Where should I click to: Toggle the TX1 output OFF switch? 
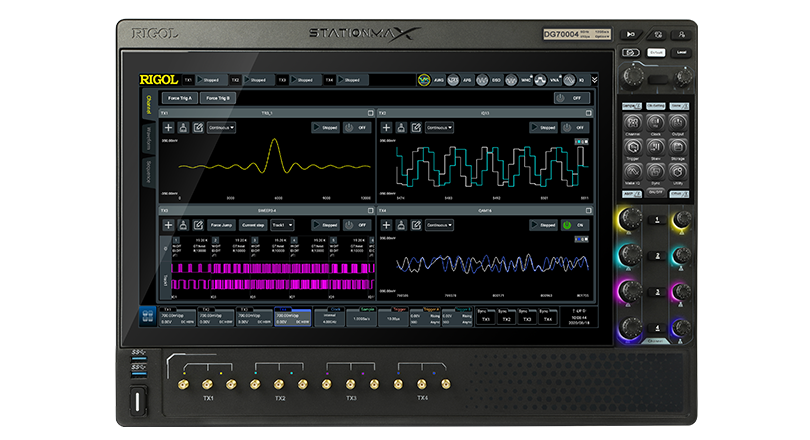click(x=356, y=128)
